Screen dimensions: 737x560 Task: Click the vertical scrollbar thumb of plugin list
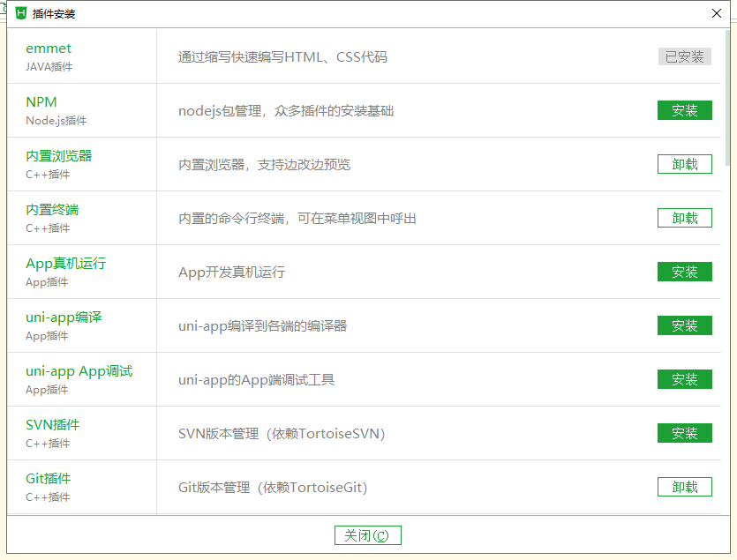[727, 98]
